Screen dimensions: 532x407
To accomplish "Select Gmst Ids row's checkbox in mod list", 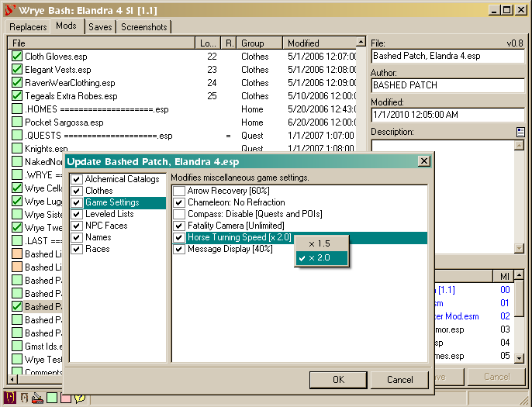I will [x=17, y=346].
